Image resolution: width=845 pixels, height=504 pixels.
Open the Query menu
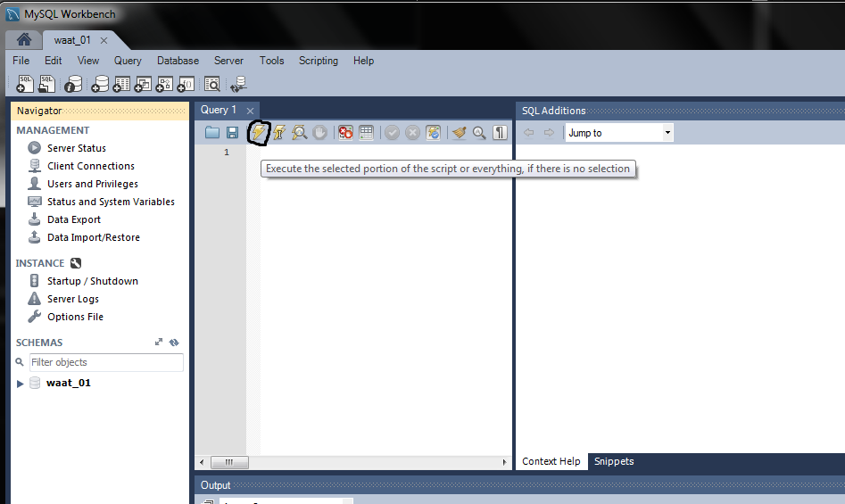(x=128, y=61)
